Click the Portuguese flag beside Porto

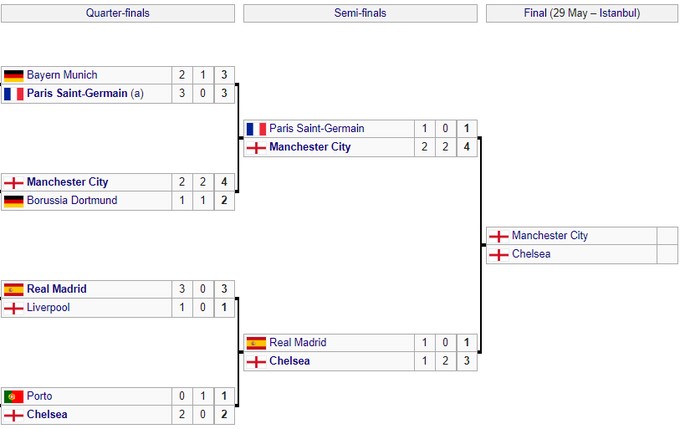coord(14,396)
